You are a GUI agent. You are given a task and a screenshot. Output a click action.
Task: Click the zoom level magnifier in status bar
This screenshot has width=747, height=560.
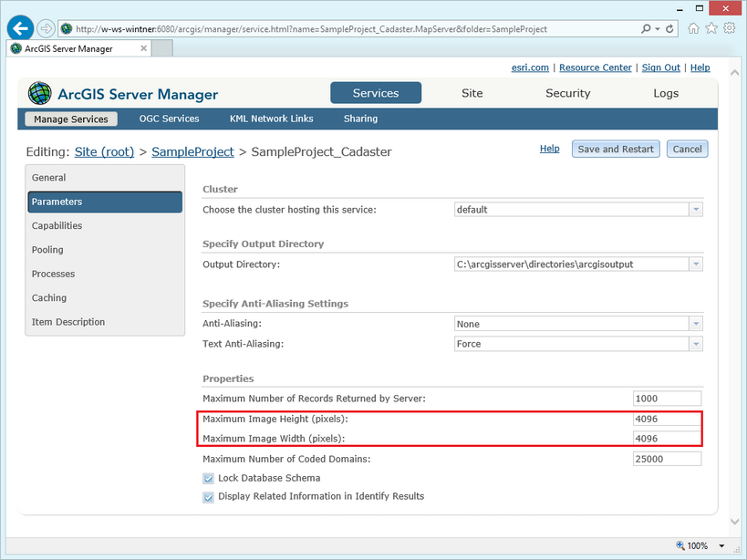tap(680, 545)
